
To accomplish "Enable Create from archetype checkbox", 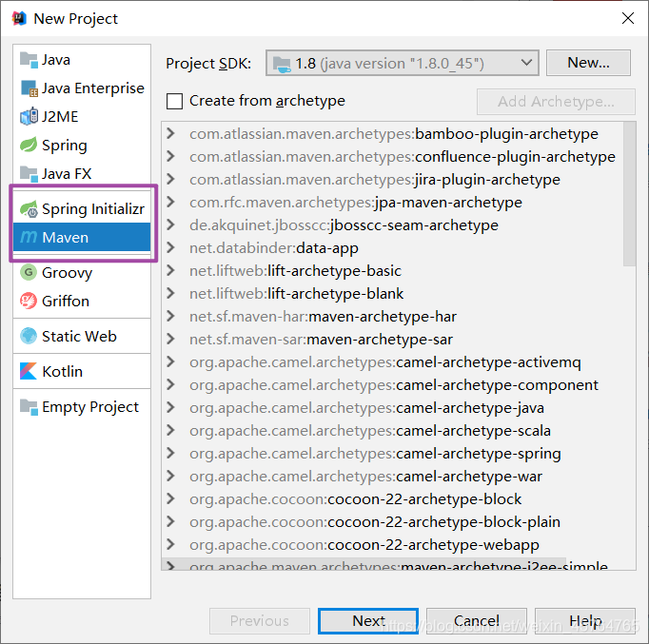I will point(174,101).
